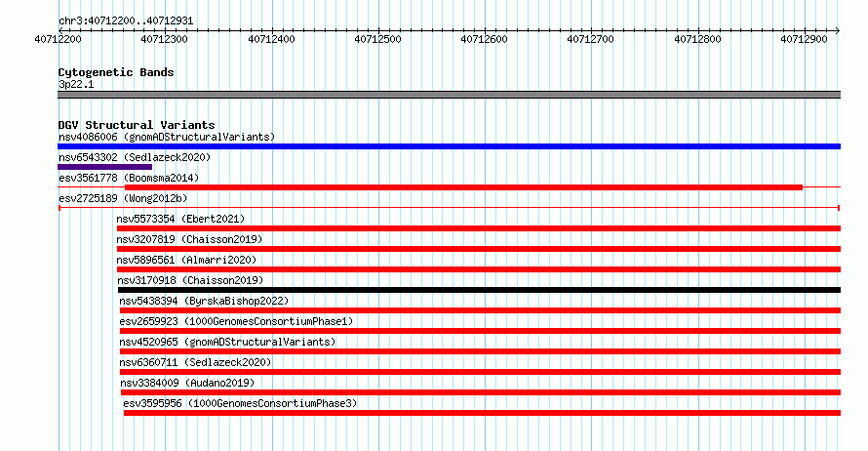The image size is (868, 451).
Task: Click the purple nsv6543302 variant bar
Action: (x=104, y=167)
